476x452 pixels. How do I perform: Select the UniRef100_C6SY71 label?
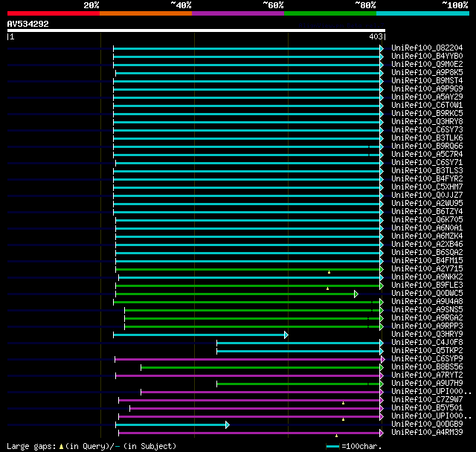tap(427, 163)
